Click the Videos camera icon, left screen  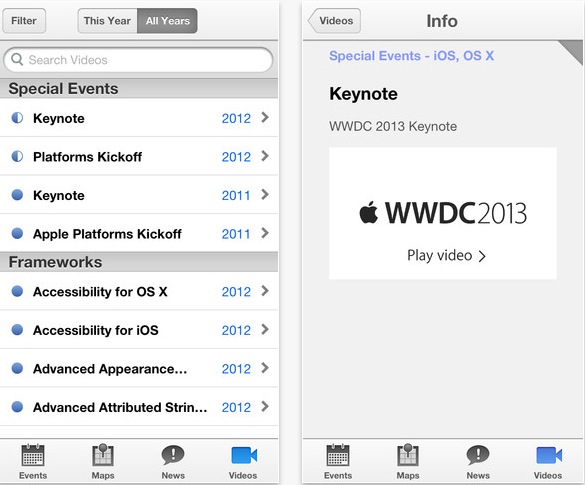[244, 456]
